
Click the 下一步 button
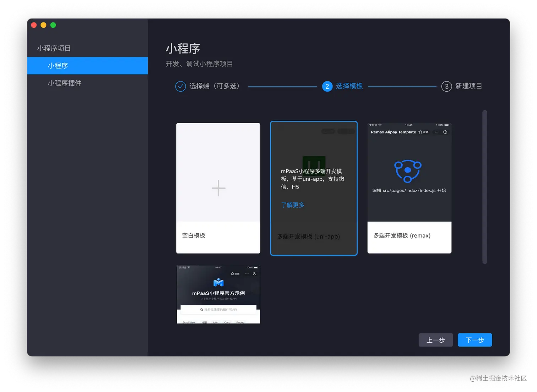click(x=475, y=340)
